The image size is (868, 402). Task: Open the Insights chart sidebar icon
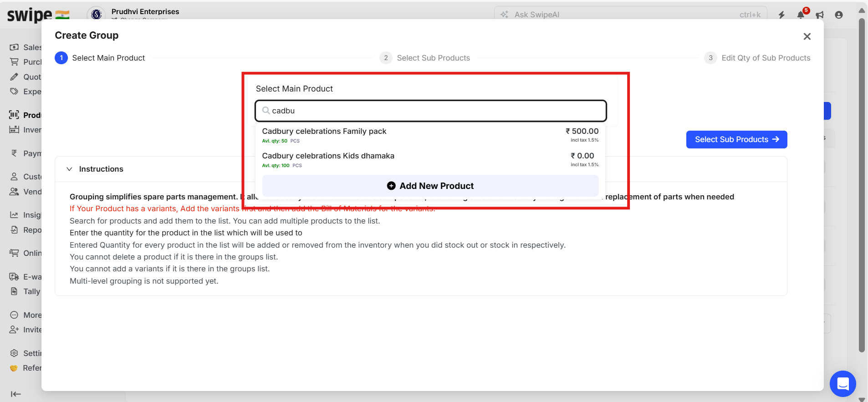click(14, 215)
